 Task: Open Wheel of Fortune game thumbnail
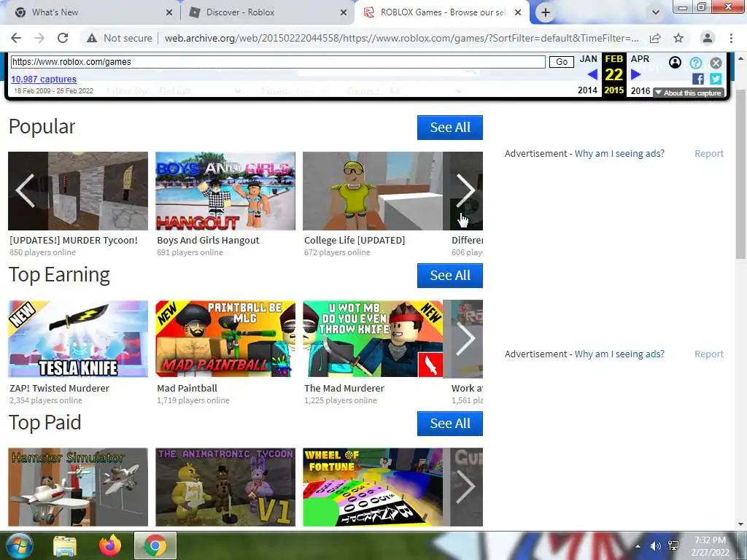pyautogui.click(x=373, y=486)
